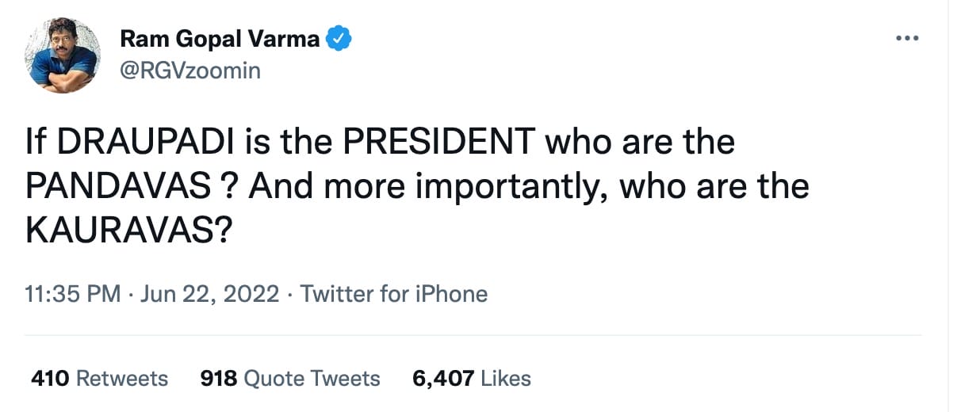Open the more options ellipsis menu
The image size is (980, 412).
(906, 39)
